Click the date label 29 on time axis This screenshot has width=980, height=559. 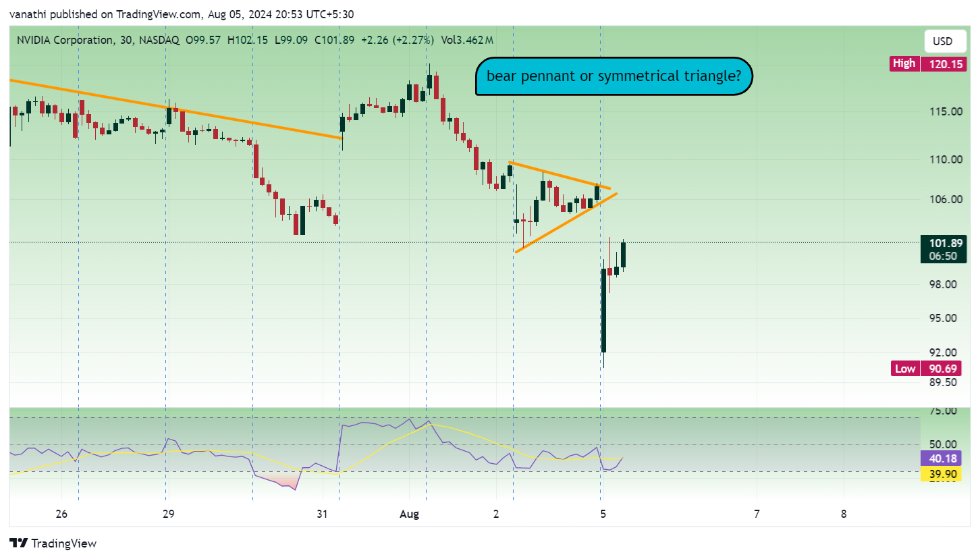click(169, 514)
